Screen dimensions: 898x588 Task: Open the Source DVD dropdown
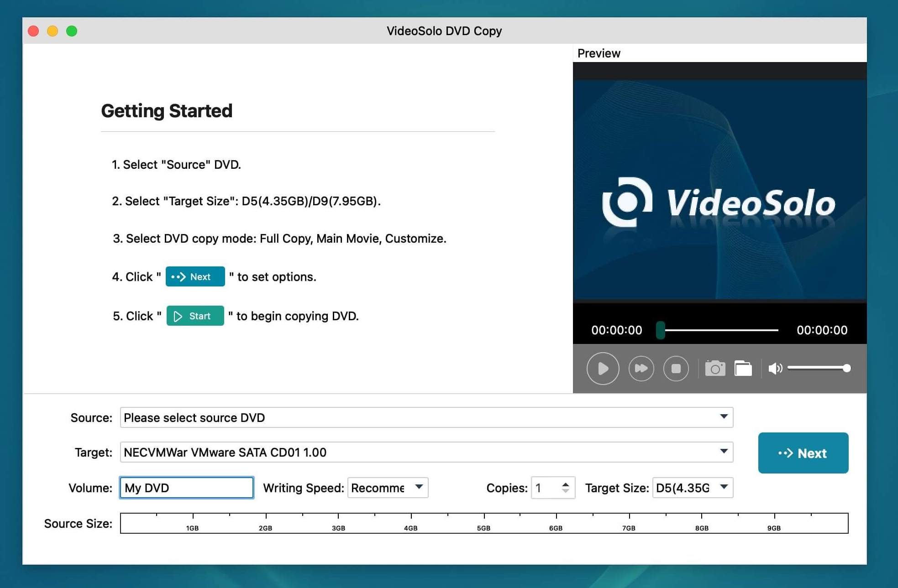426,417
